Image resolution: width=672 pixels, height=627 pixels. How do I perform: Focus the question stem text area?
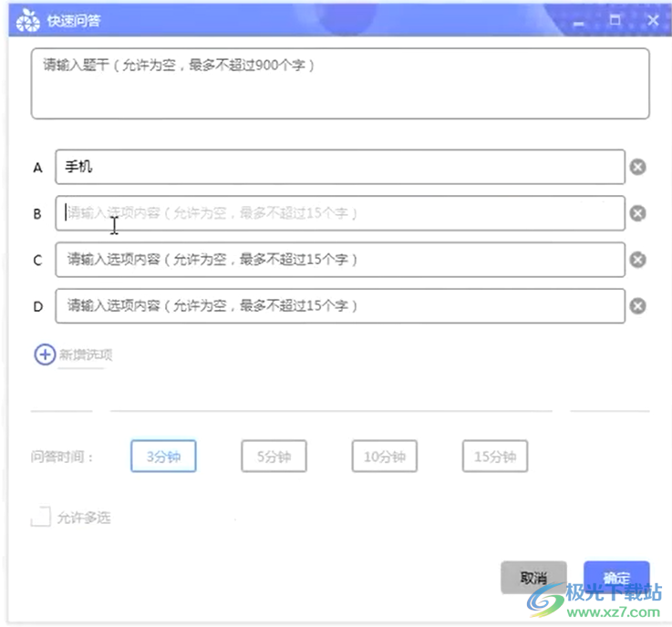(x=340, y=84)
